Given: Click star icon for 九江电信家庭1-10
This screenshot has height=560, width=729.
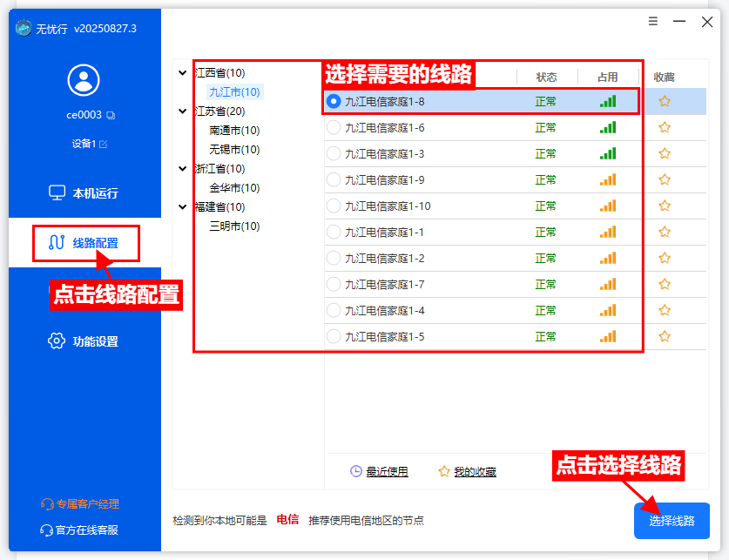Looking at the screenshot, I should (x=665, y=206).
